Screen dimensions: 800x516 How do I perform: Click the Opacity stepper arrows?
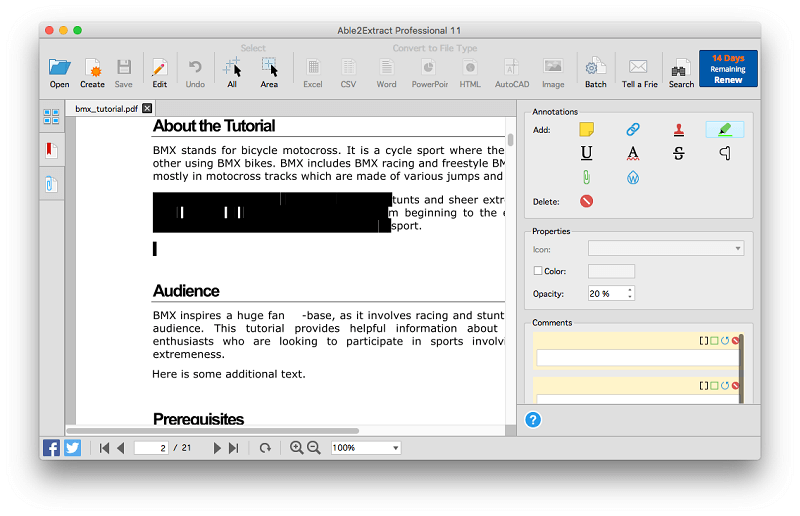pos(630,293)
